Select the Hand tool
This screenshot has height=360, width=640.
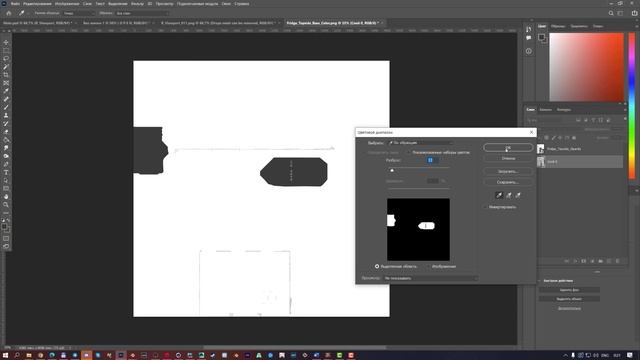click(x=6, y=197)
